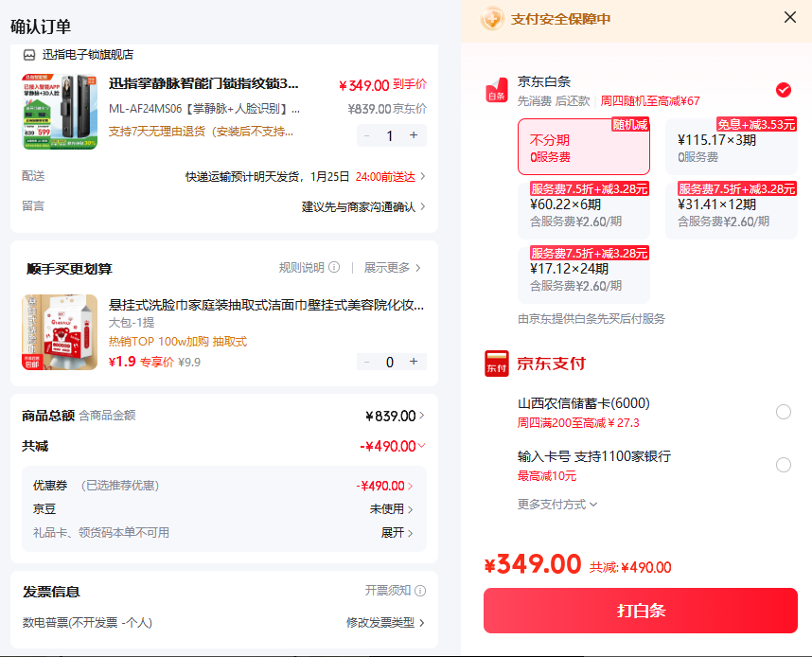Image resolution: width=812 pixels, height=657 pixels.
Task: Click the smart lock product thumbnail
Action: click(60, 112)
